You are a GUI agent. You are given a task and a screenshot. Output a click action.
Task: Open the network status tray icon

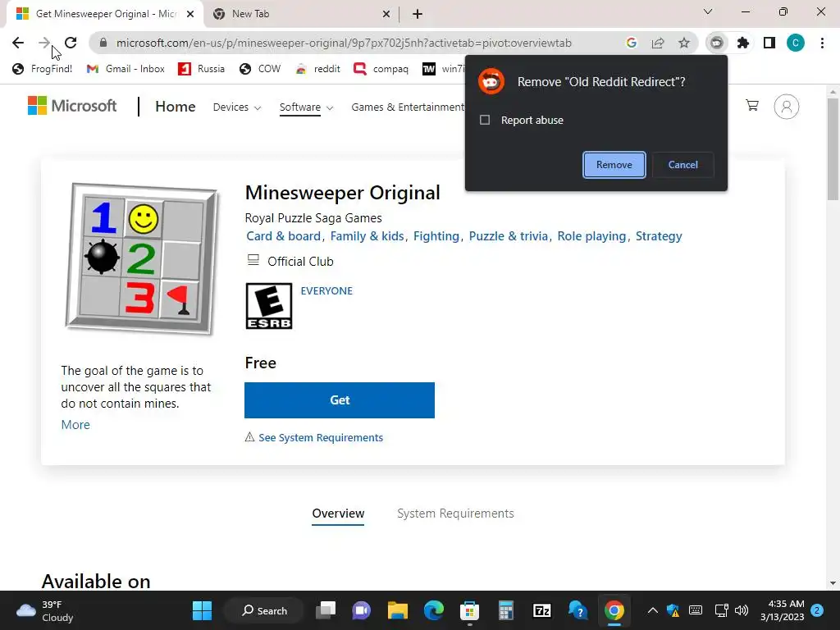[x=722, y=610]
